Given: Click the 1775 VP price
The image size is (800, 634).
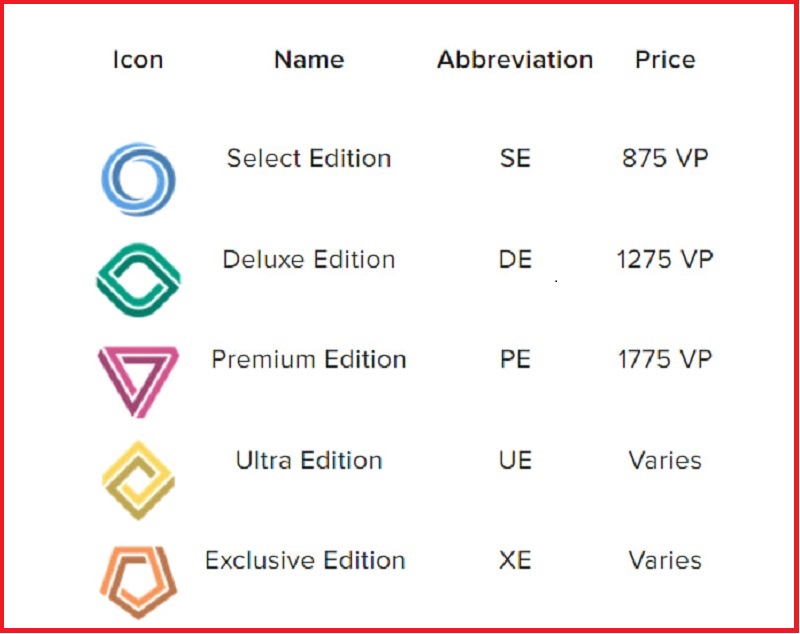Looking at the screenshot, I should pos(665,359).
